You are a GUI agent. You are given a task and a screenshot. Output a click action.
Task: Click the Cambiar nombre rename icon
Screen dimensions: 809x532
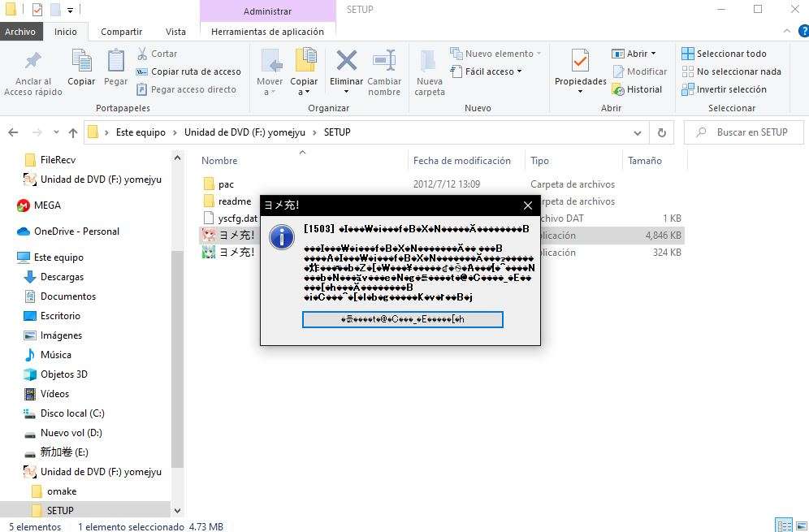pos(384,61)
